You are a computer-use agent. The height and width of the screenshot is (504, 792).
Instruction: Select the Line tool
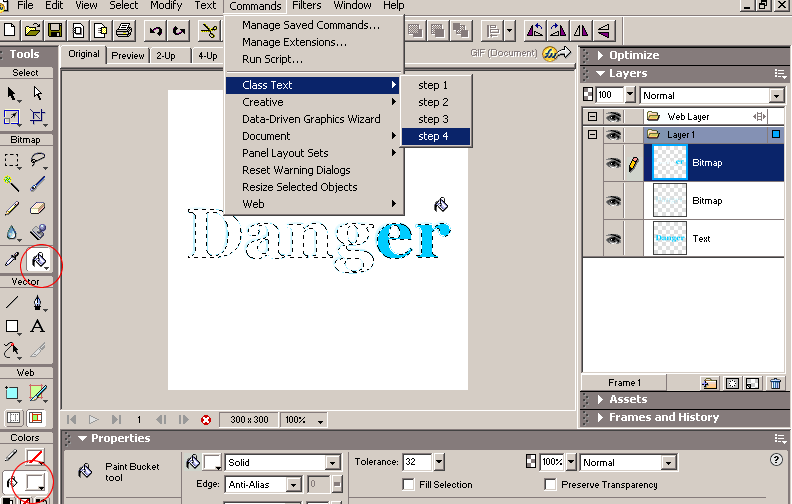click(12, 303)
